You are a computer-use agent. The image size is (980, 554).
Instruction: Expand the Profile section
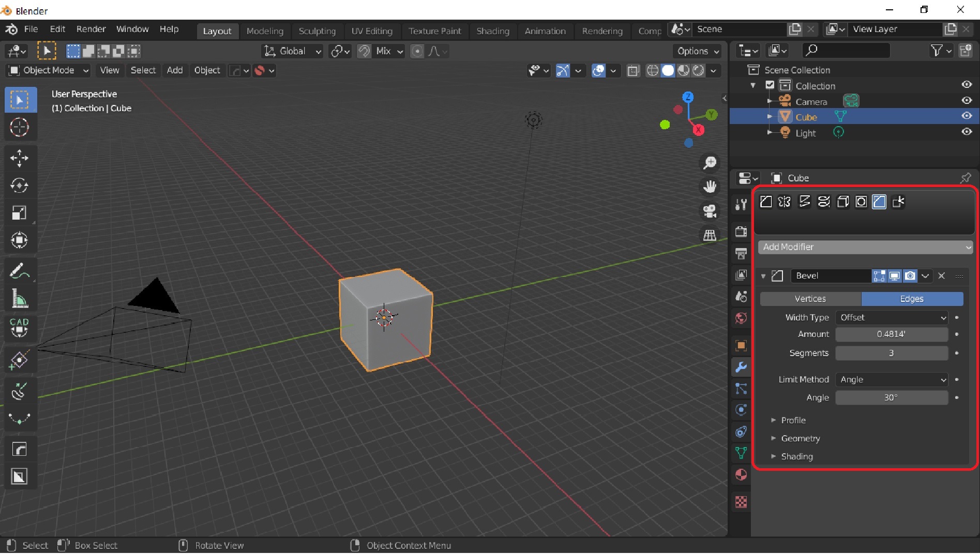tap(793, 420)
